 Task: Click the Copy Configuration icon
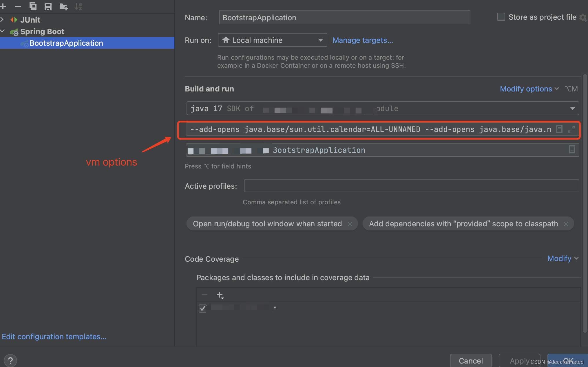click(33, 6)
